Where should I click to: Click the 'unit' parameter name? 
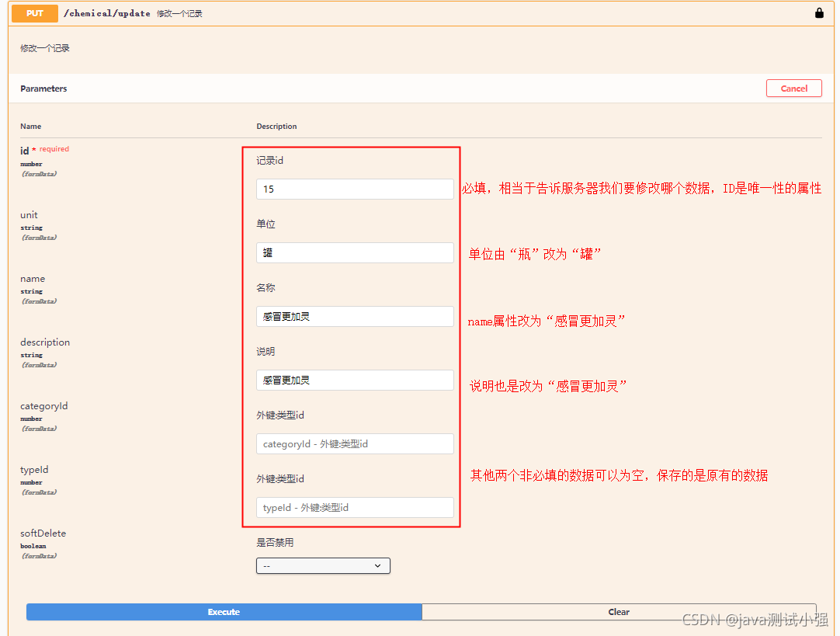29,215
